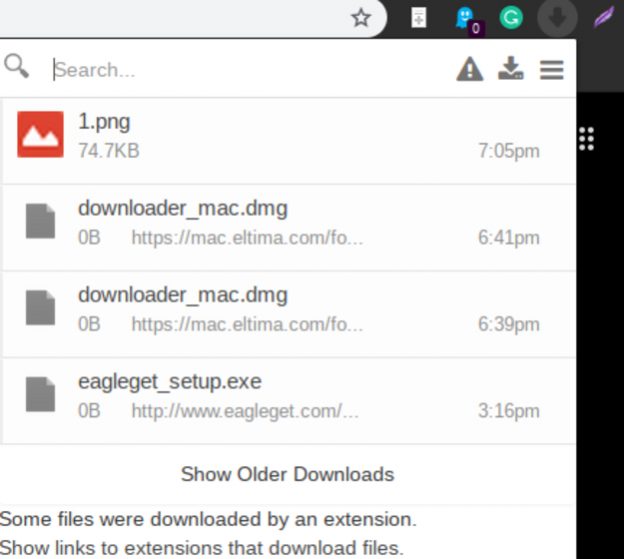The image size is (624, 559).
Task: Click the 3:16pm timestamp
Action: [x=509, y=411]
